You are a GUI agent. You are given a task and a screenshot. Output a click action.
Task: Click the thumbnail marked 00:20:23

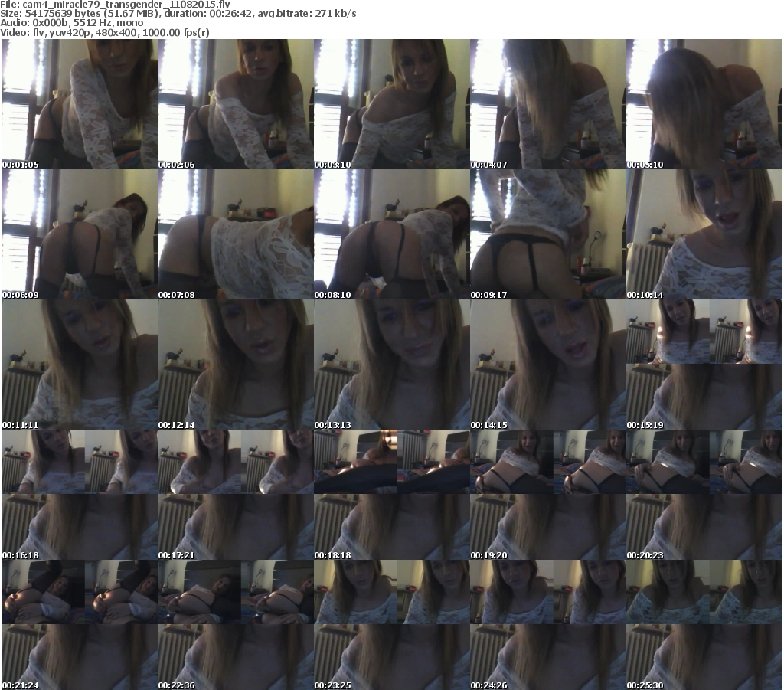point(704,495)
